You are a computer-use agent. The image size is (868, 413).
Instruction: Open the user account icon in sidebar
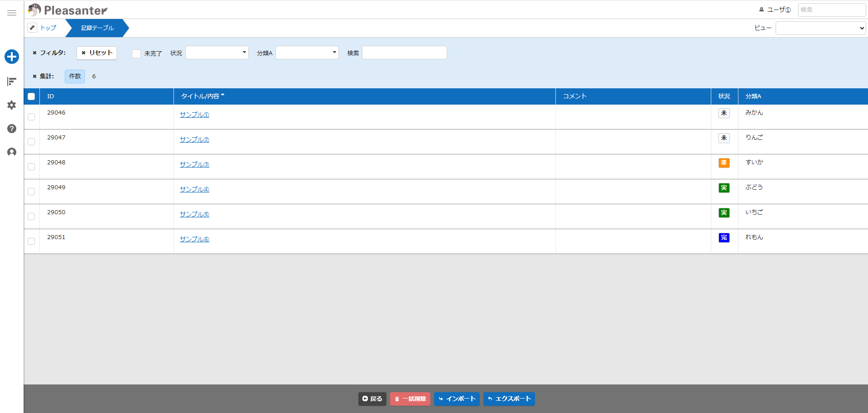tap(12, 152)
